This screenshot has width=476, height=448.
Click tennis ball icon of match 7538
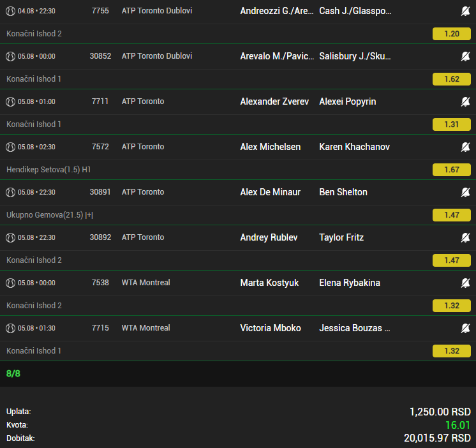pyautogui.click(x=10, y=283)
